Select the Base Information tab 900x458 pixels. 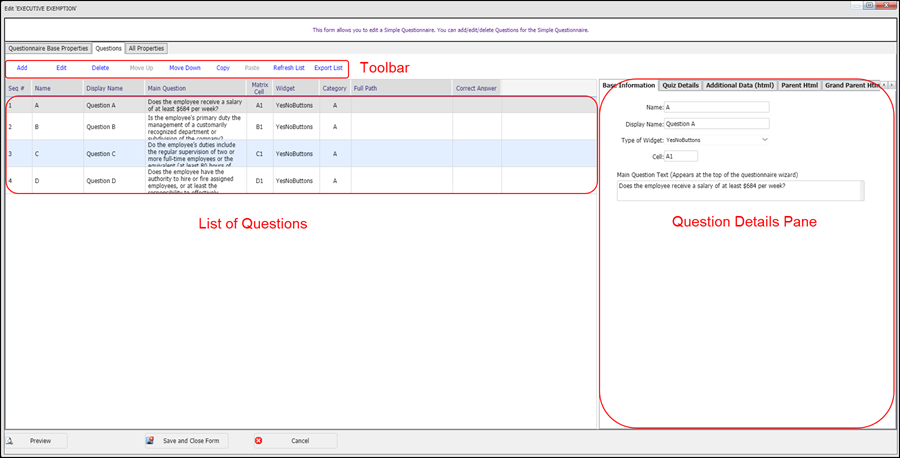[x=629, y=86]
